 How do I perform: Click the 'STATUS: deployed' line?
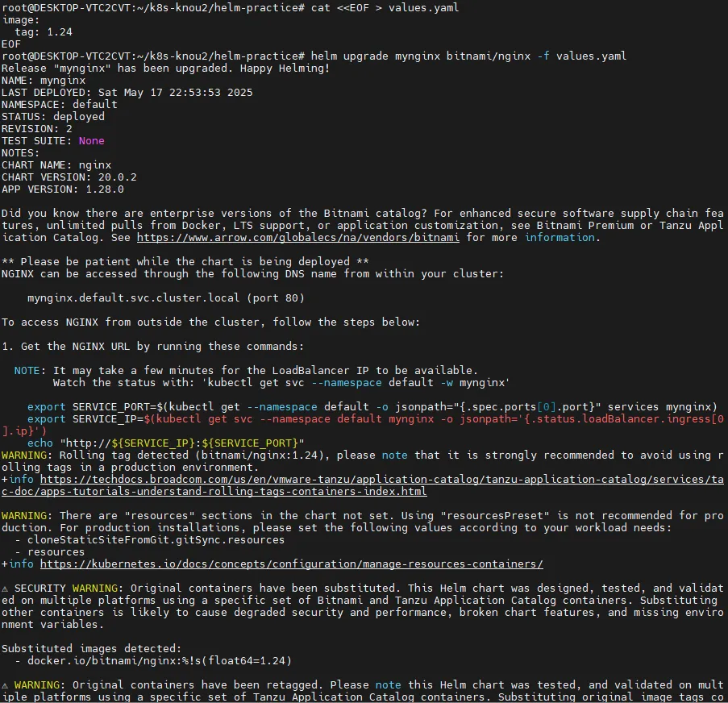coord(53,117)
